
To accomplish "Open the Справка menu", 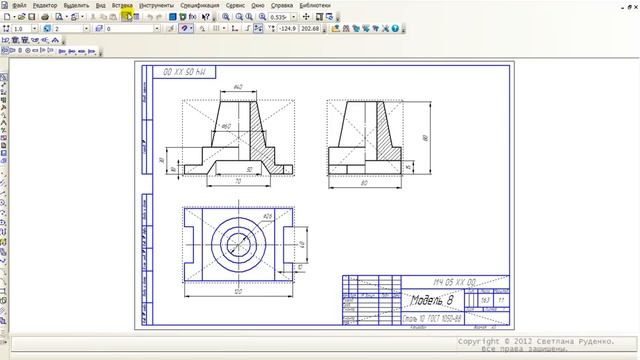I will [x=282, y=6].
